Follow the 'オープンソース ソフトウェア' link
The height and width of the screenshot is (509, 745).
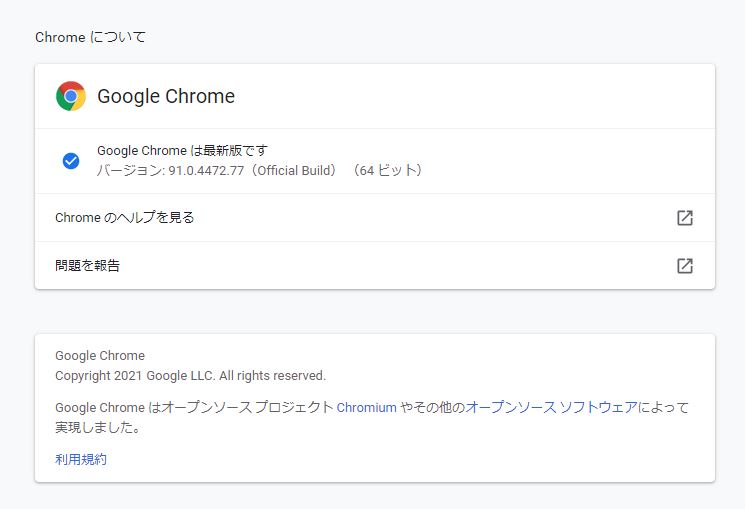(x=551, y=408)
